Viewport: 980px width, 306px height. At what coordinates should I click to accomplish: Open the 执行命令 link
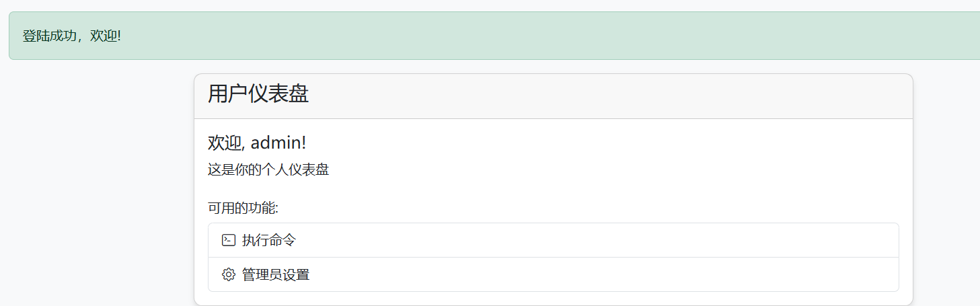pyautogui.click(x=269, y=240)
